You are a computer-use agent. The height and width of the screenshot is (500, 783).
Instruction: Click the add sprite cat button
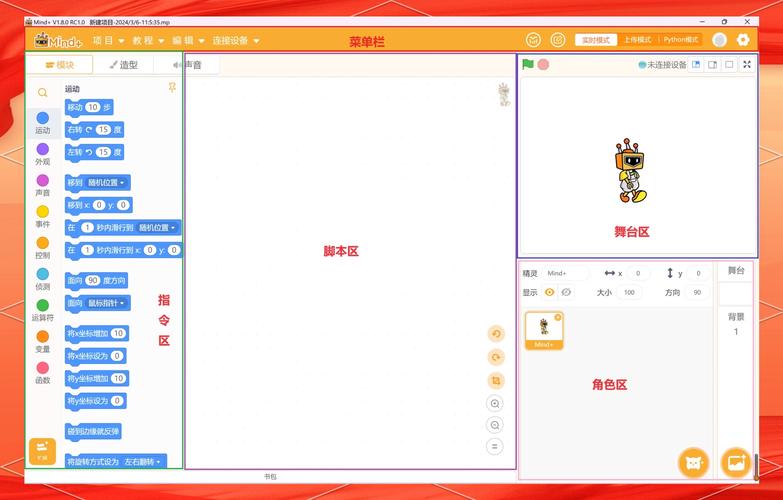tap(692, 462)
